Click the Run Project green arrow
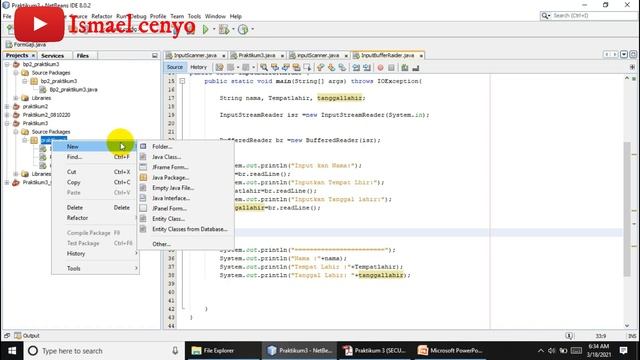Viewport: 640px width, 360px height. click(206, 29)
